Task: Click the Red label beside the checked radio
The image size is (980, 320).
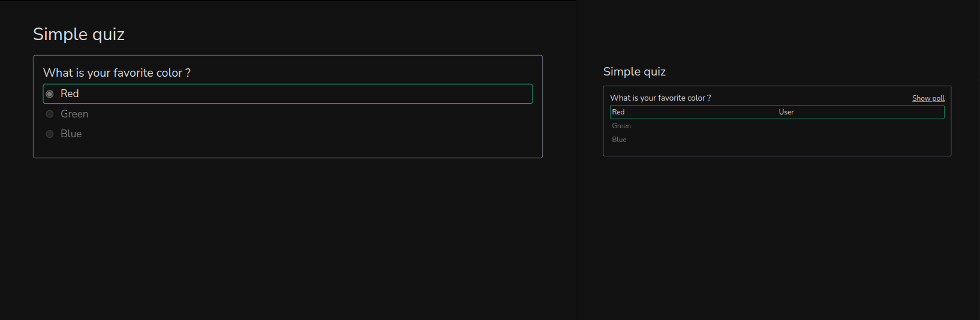Action: tap(70, 93)
